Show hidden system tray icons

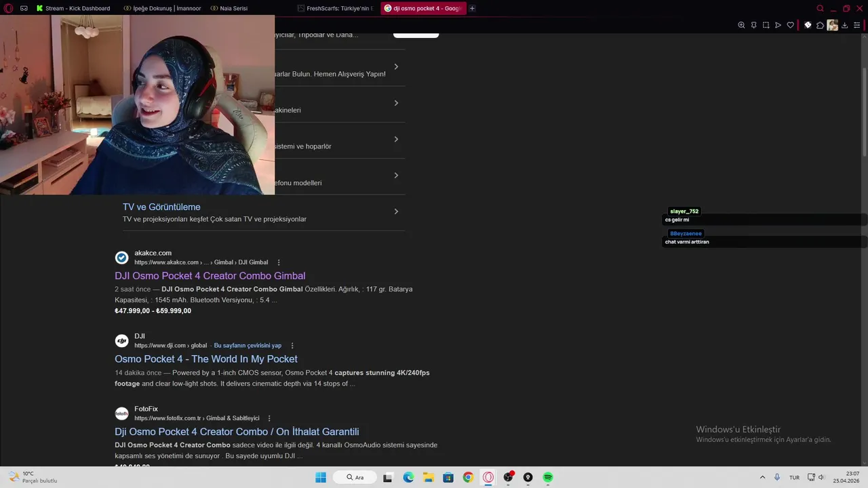tap(762, 477)
